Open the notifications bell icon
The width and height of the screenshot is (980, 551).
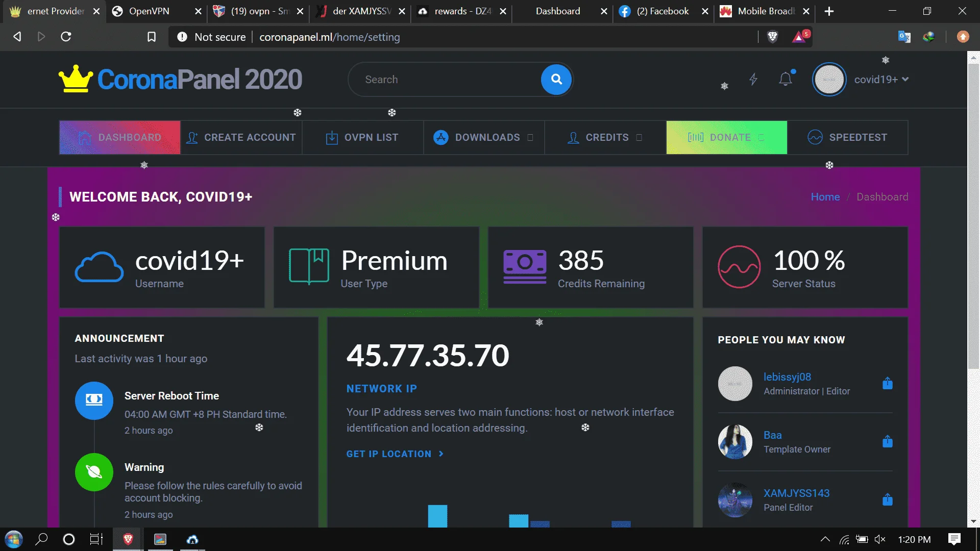tap(786, 79)
